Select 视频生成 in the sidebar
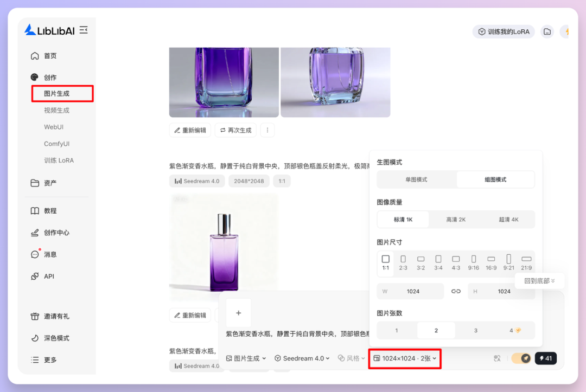The height and width of the screenshot is (392, 586). [x=57, y=110]
